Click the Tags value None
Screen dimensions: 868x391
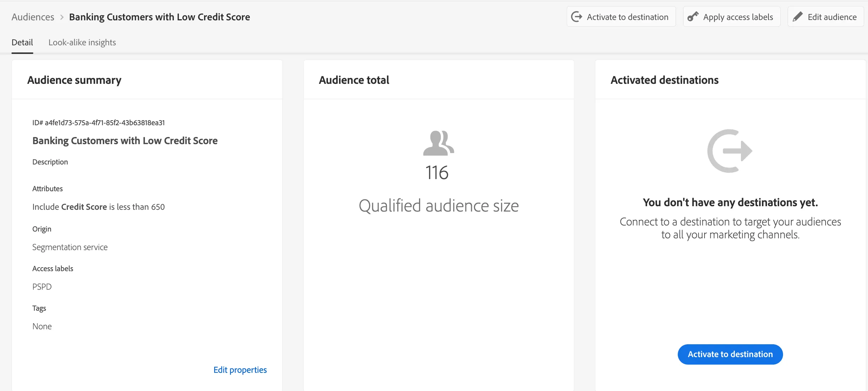click(42, 326)
